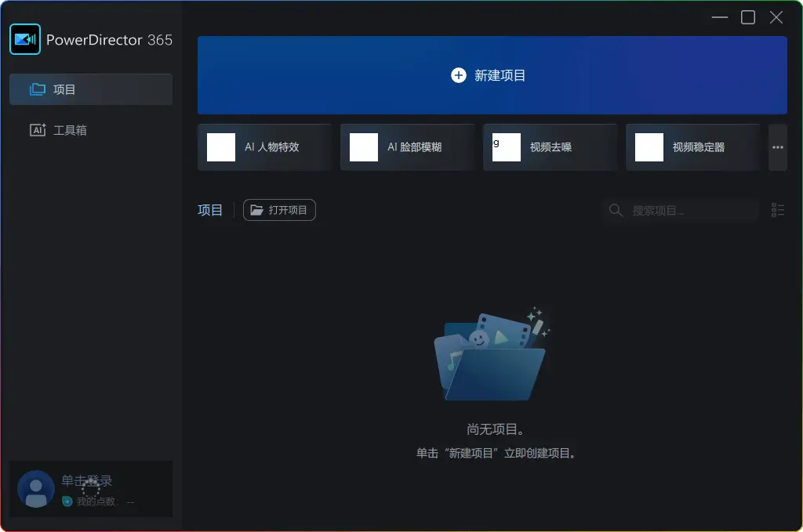Open the 项目 section in the sidebar
Image resolution: width=803 pixels, height=532 pixels.
(90, 89)
